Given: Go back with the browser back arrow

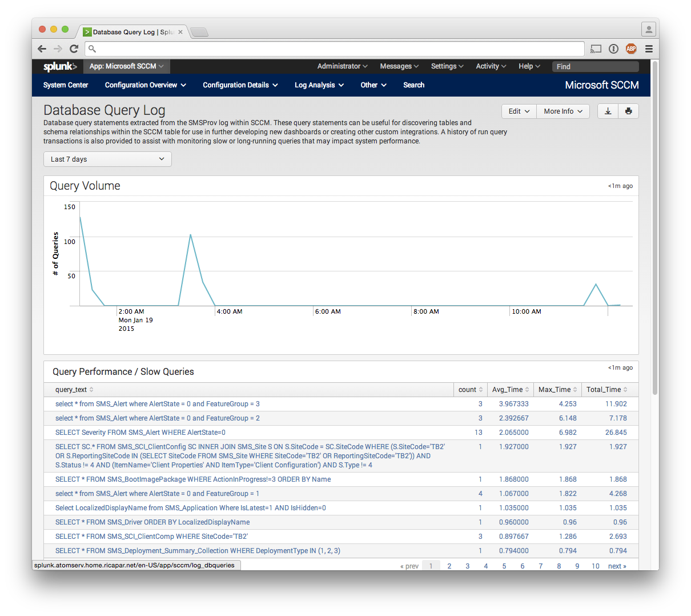Looking at the screenshot, I should 42,49.
